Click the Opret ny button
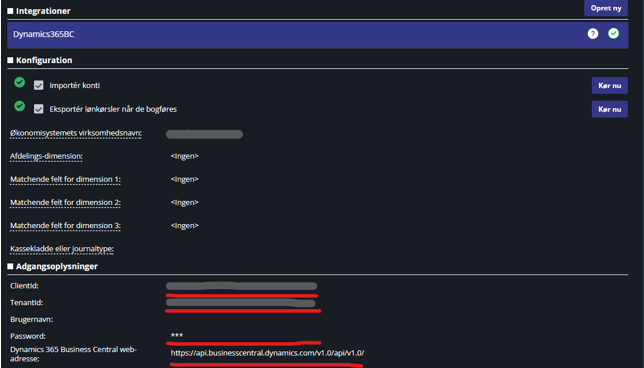The width and height of the screenshot is (644, 368). [606, 8]
